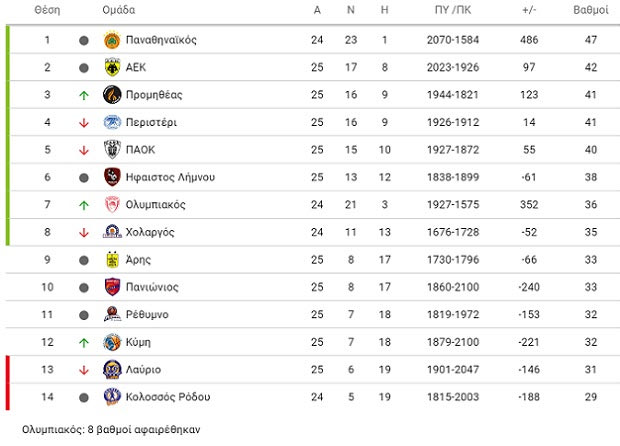
Task: Click the ΠΥ /ΠΚ column header
Action: pyautogui.click(x=453, y=10)
